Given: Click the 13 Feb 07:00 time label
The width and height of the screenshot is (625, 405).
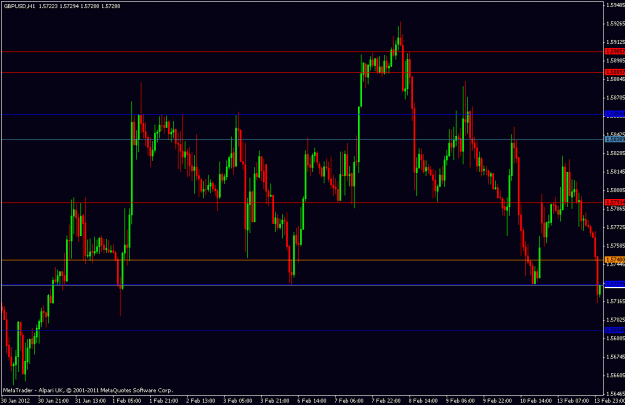Looking at the screenshot, I should click(573, 401).
